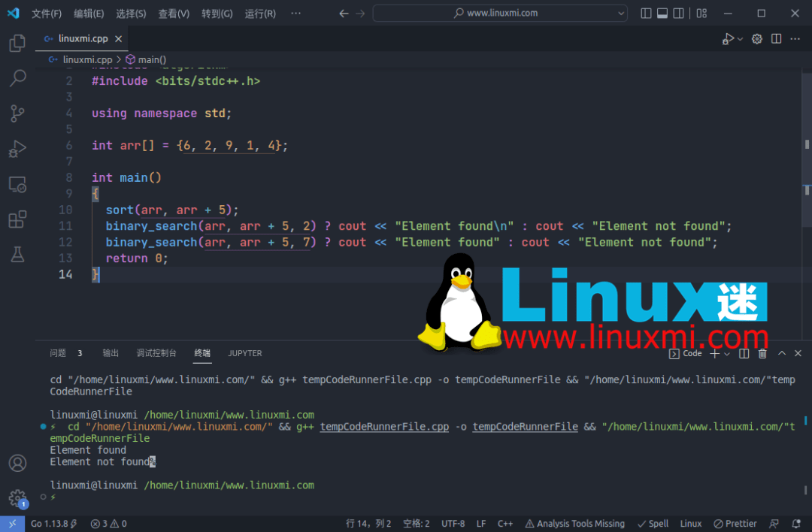This screenshot has height=532, width=812.
Task: Open the 查看(V) menu
Action: [x=174, y=14]
